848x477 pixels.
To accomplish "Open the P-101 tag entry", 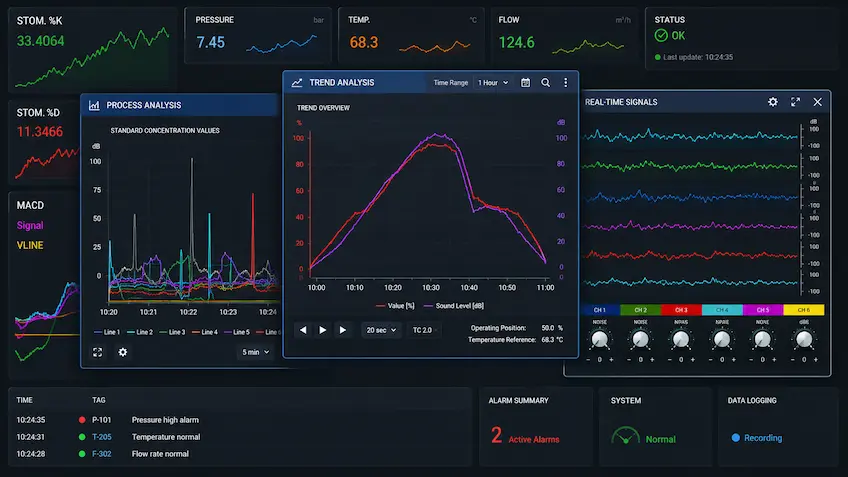I will pos(102,420).
